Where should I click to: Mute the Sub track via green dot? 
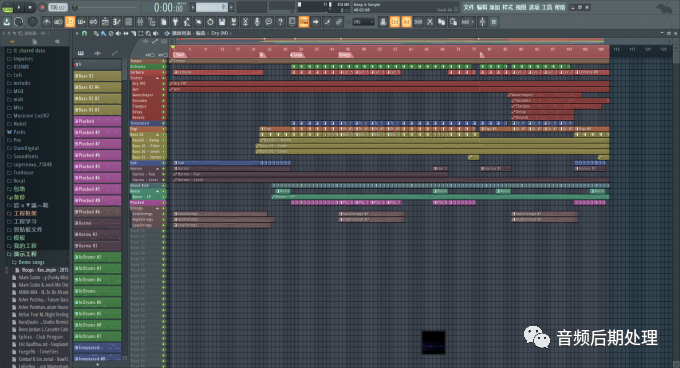pos(163,163)
